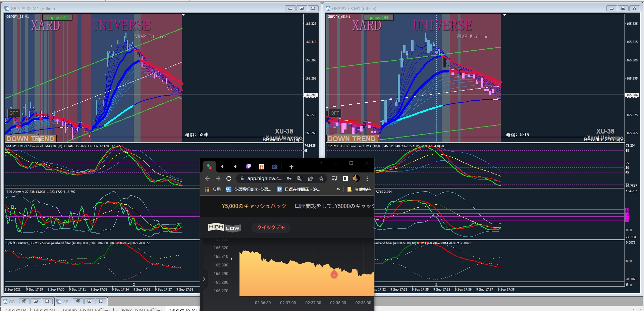Go back in the browser
Image resolution: width=644 pixels, height=311 pixels.
207,178
